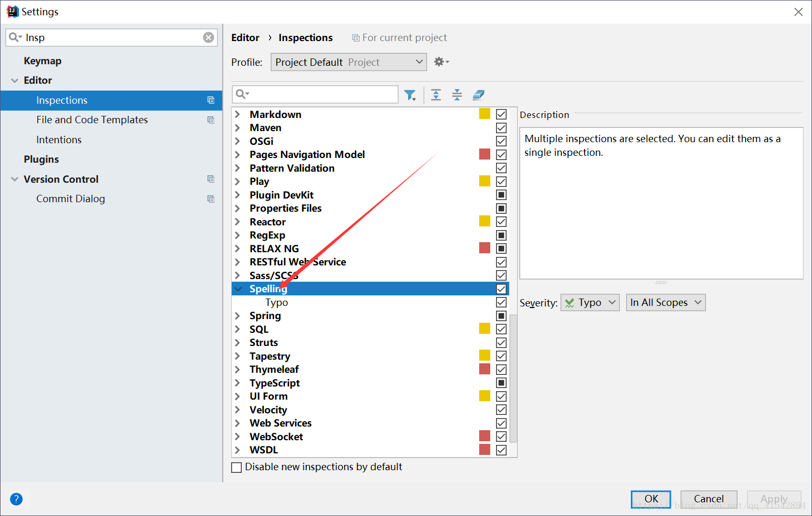Click the Inspections project-level copy icon
The width and height of the screenshot is (812, 516).
(211, 100)
